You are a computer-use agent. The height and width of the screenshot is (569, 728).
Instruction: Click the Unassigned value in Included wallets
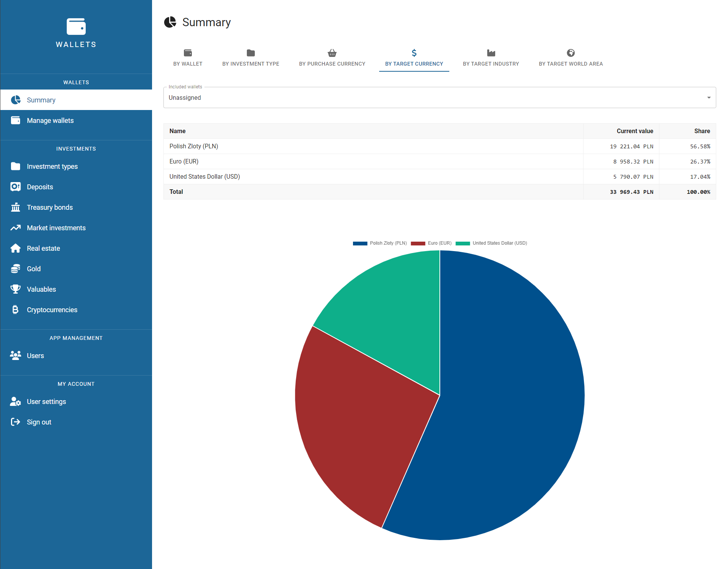pos(185,97)
